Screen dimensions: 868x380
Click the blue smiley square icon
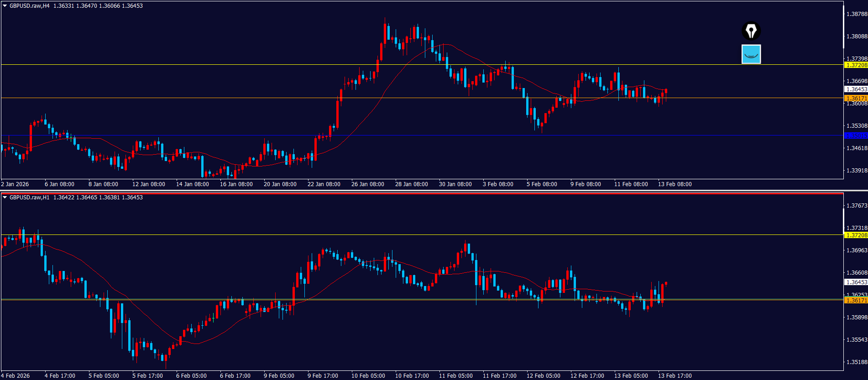pyautogui.click(x=751, y=54)
